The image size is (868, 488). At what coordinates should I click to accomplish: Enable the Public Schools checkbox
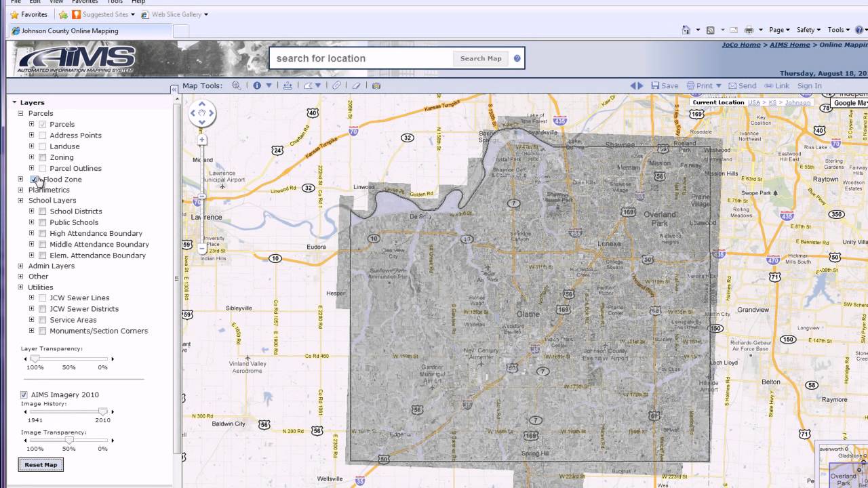(x=43, y=222)
